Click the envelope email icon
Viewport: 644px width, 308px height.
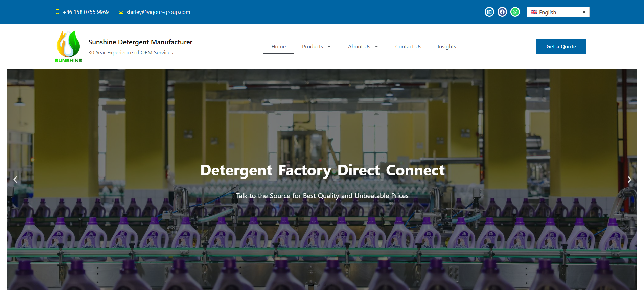click(x=121, y=12)
